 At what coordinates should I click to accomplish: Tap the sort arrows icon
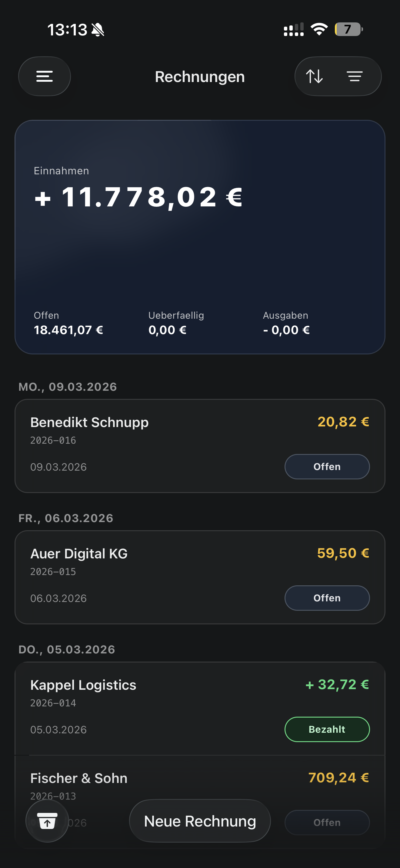tap(314, 76)
